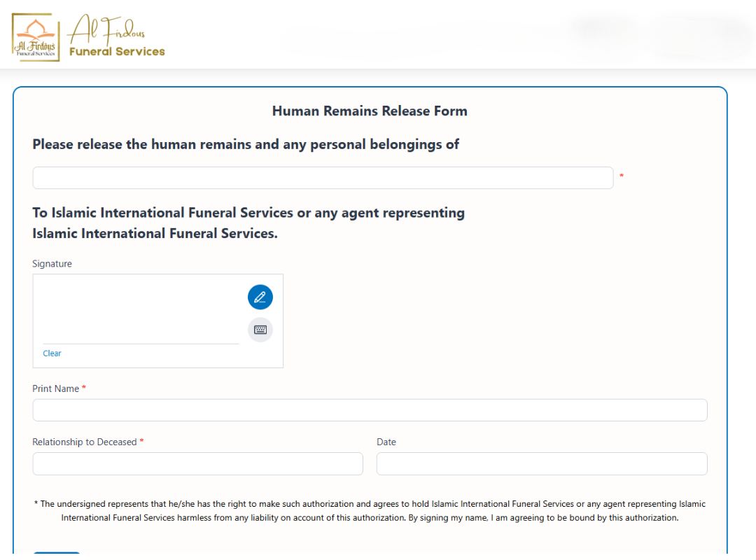Viewport: 756px width, 560px height.
Task: Click the Al Firdous Funeral Services wordmark
Action: 116,36
